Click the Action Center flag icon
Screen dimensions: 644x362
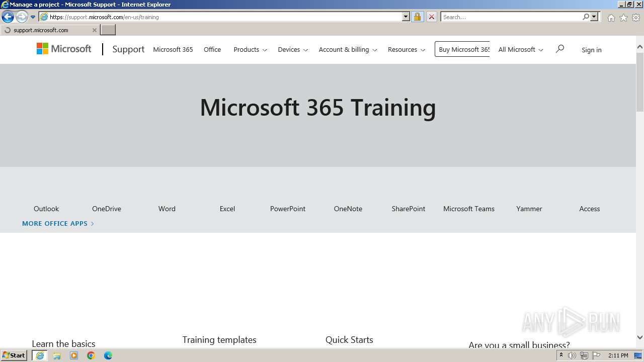tap(596, 355)
